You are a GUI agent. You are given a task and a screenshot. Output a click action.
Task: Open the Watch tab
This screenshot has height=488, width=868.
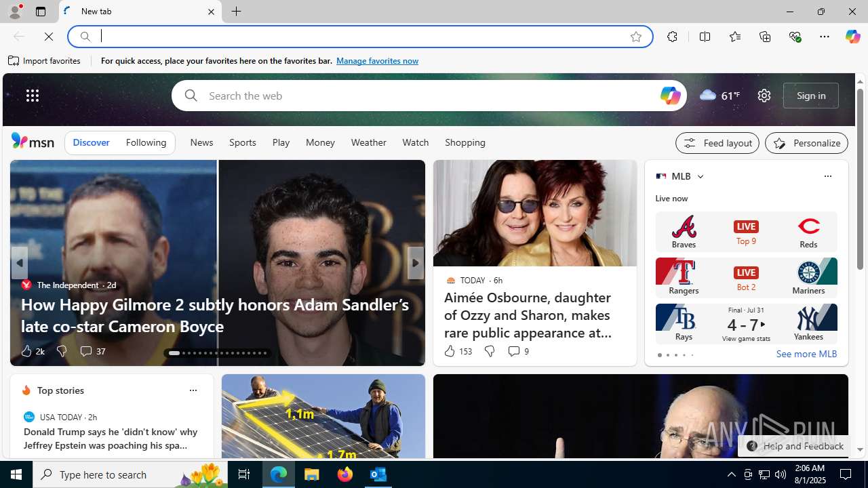tap(415, 142)
